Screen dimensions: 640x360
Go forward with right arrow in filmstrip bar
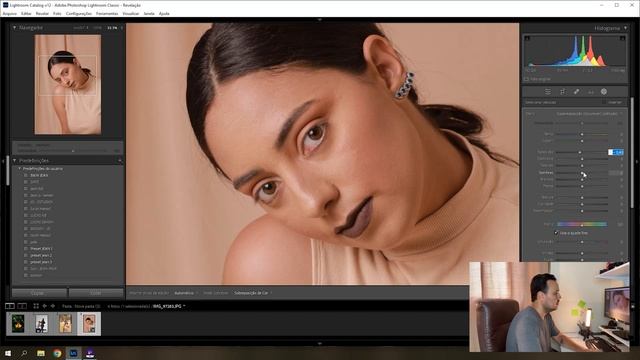tap(53, 306)
